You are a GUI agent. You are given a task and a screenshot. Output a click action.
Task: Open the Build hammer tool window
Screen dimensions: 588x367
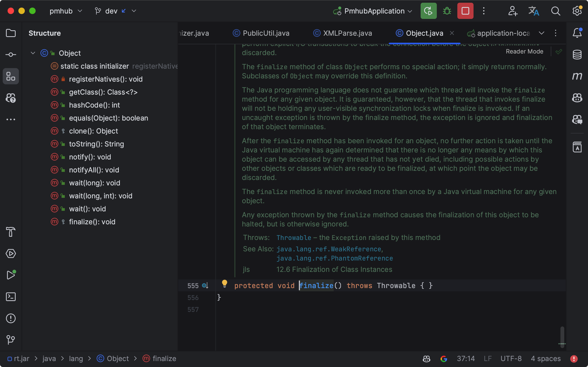pyautogui.click(x=11, y=232)
